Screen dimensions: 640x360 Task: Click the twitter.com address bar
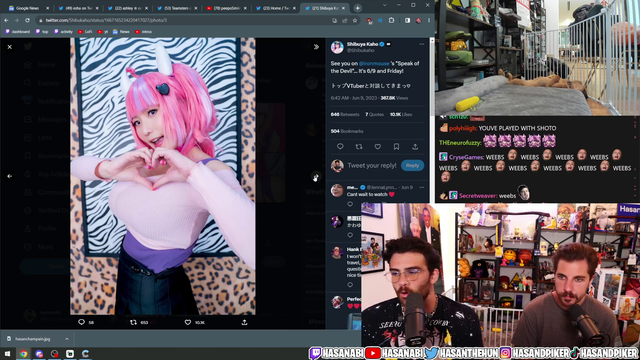184,20
